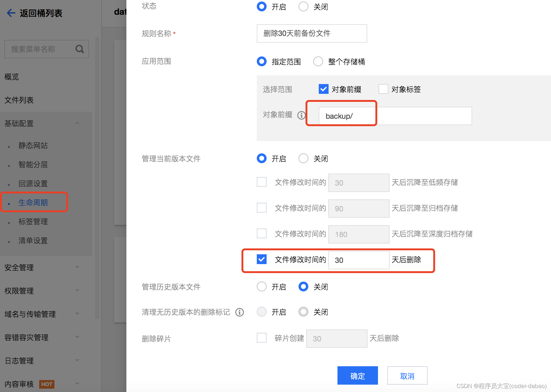
Task: Uncheck the 对象前缀 checkbox
Action: pos(323,89)
